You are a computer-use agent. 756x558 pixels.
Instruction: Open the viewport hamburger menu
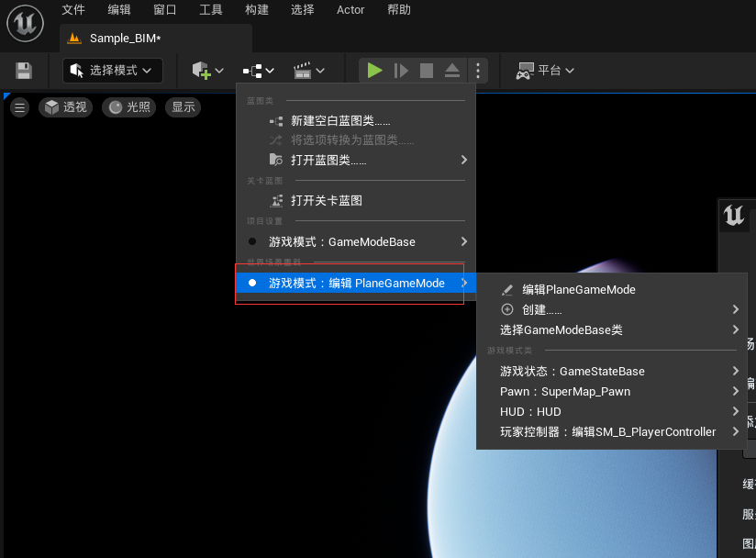[20, 107]
